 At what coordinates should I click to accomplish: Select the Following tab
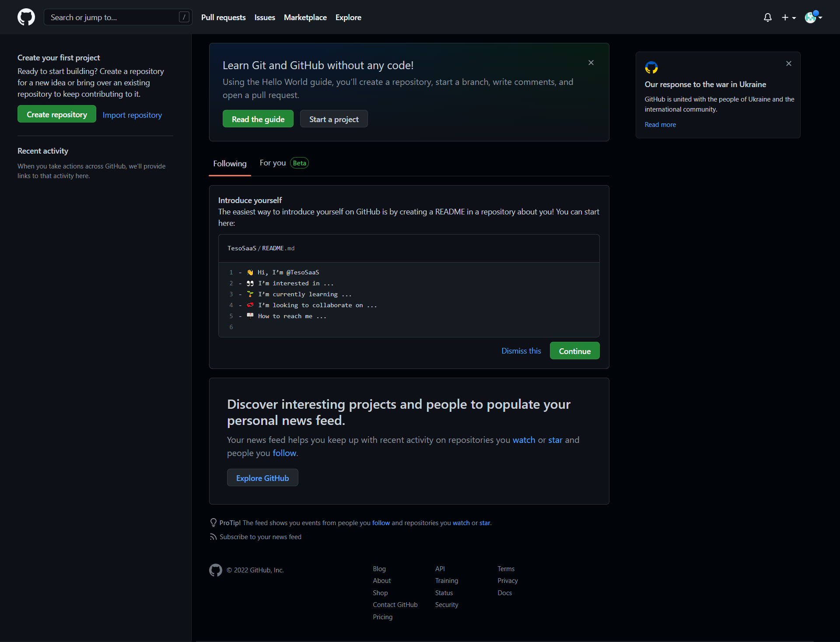[230, 162]
